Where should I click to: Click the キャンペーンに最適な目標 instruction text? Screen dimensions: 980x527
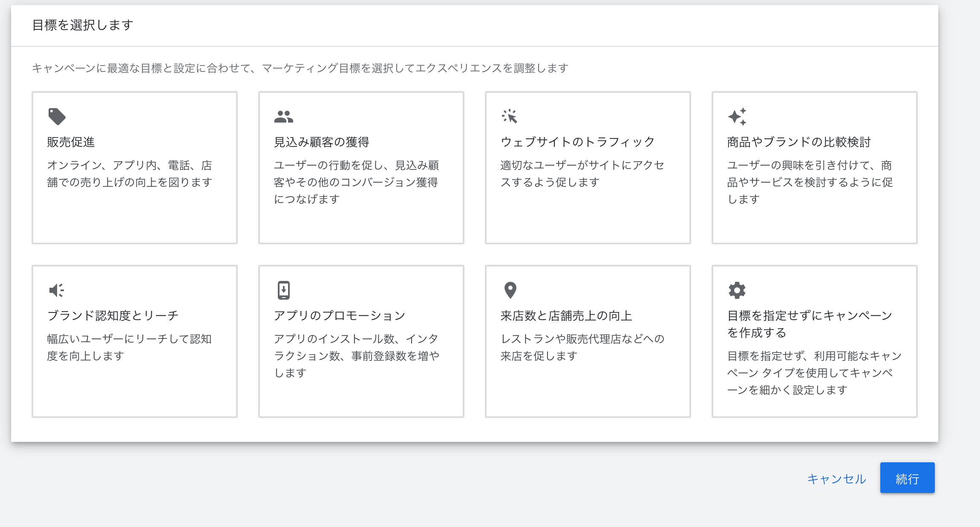[x=300, y=68]
